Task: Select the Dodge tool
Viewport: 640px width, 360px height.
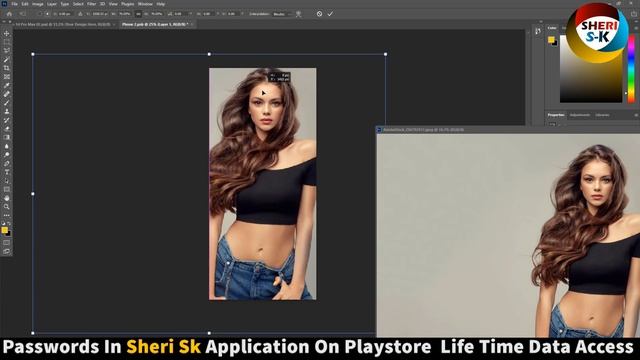Action: coord(7,155)
